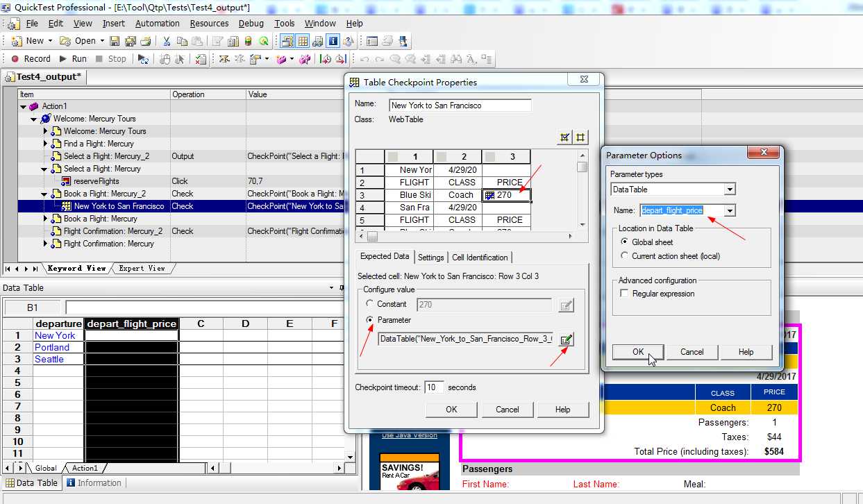Click the Portland data table cell
The image size is (863, 504).
pos(58,347)
